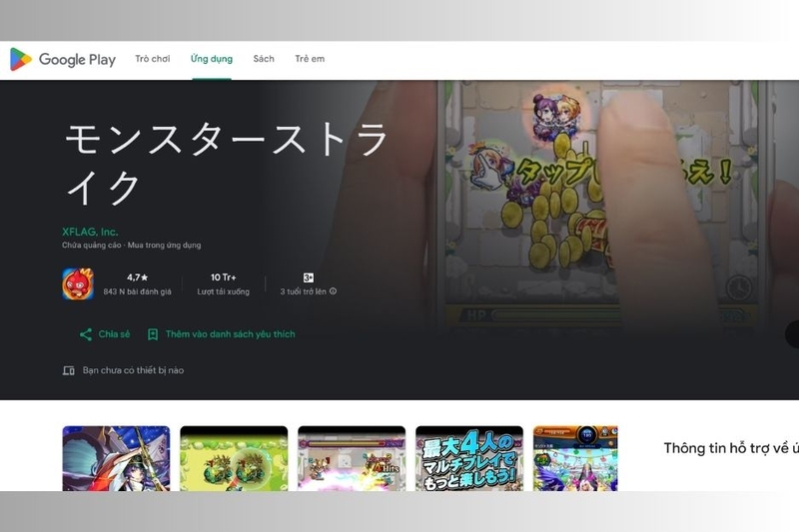Click the 10 Tr+ downloads count
This screenshot has width=799, height=532.
[x=223, y=277]
